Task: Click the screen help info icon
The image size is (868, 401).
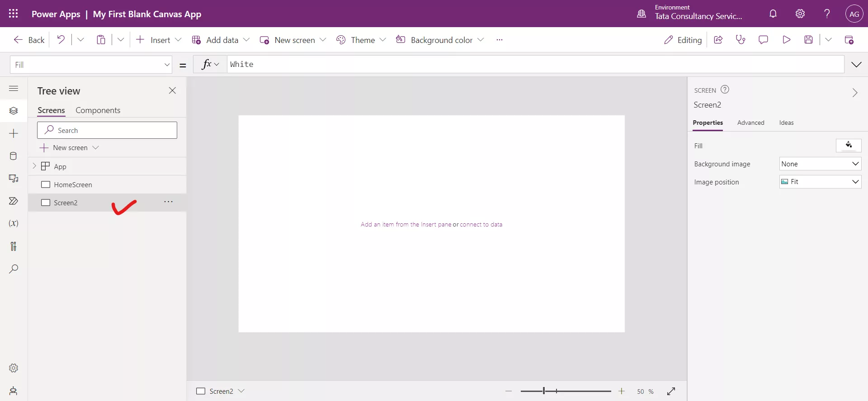Action: (725, 90)
